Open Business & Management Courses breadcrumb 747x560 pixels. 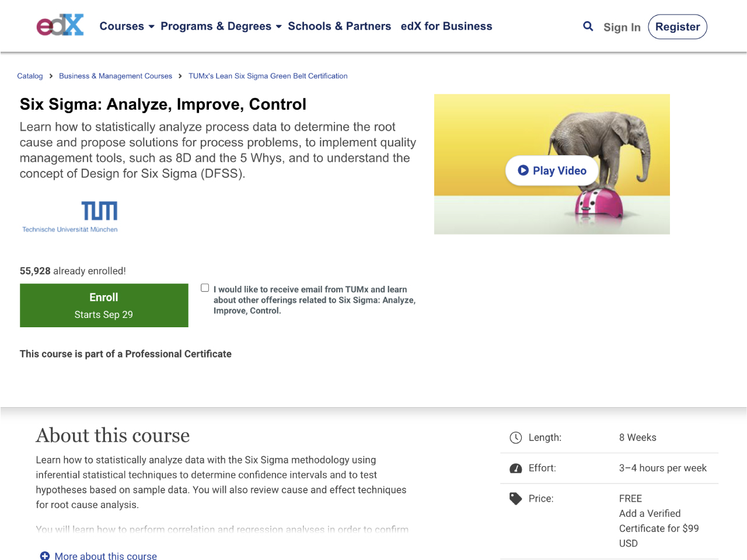click(116, 76)
